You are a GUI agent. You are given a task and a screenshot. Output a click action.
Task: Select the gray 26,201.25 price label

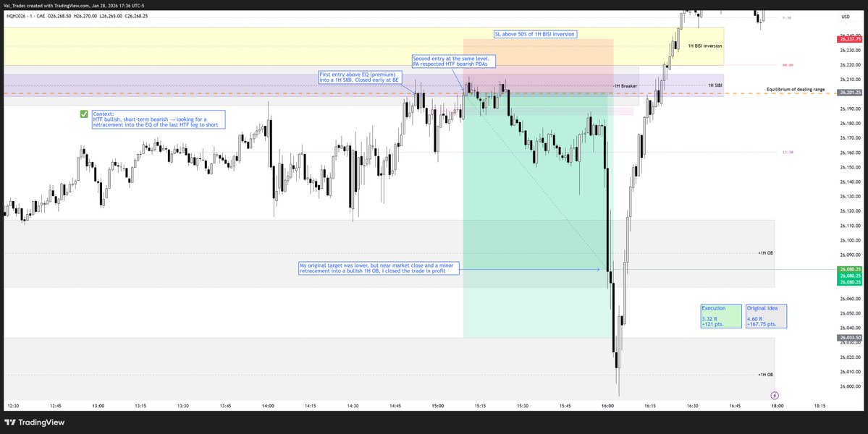tap(850, 93)
